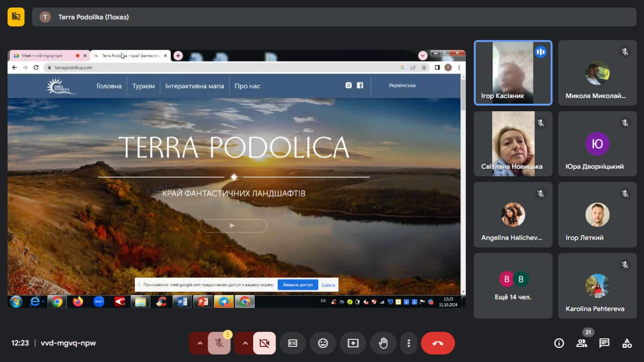Open the Meet activities panel
The height and width of the screenshot is (362, 644).
[x=627, y=343]
